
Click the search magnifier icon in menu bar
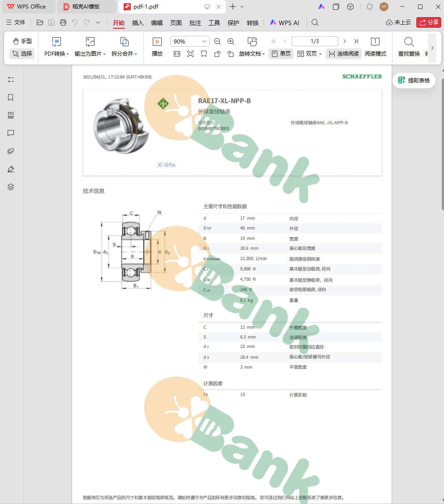(315, 22)
